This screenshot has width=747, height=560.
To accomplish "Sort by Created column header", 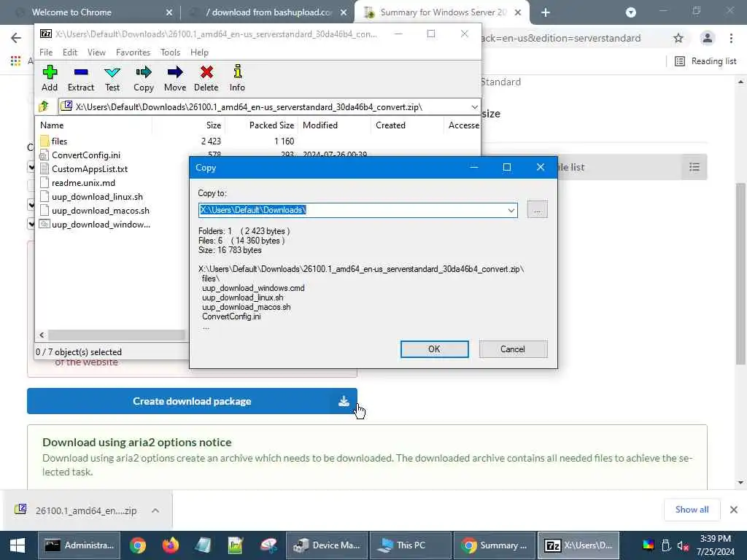I will (407, 125).
